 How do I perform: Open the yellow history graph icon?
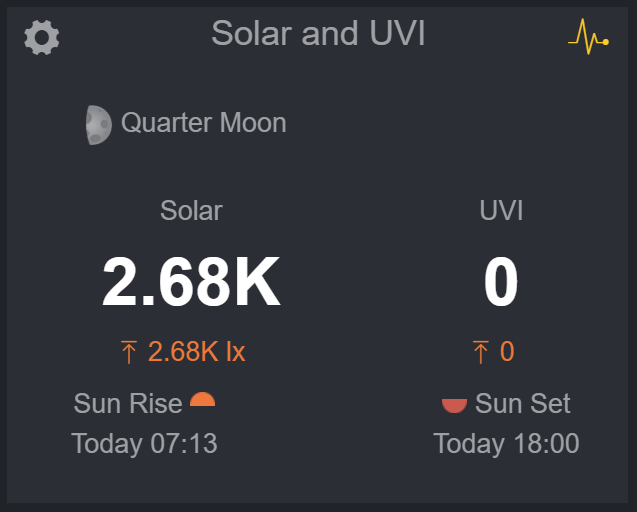click(588, 38)
